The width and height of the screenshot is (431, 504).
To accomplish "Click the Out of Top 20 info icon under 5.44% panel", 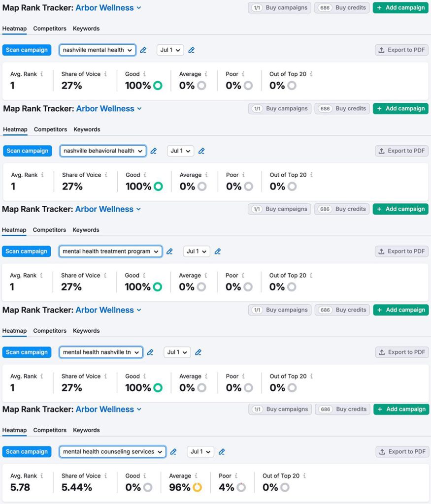I will tap(304, 476).
